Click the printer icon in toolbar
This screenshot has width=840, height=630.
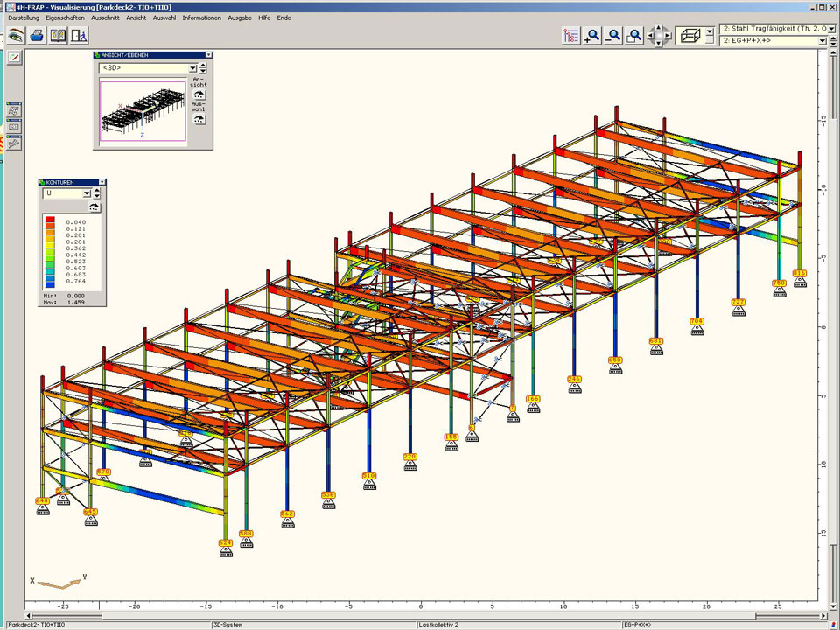click(x=37, y=36)
